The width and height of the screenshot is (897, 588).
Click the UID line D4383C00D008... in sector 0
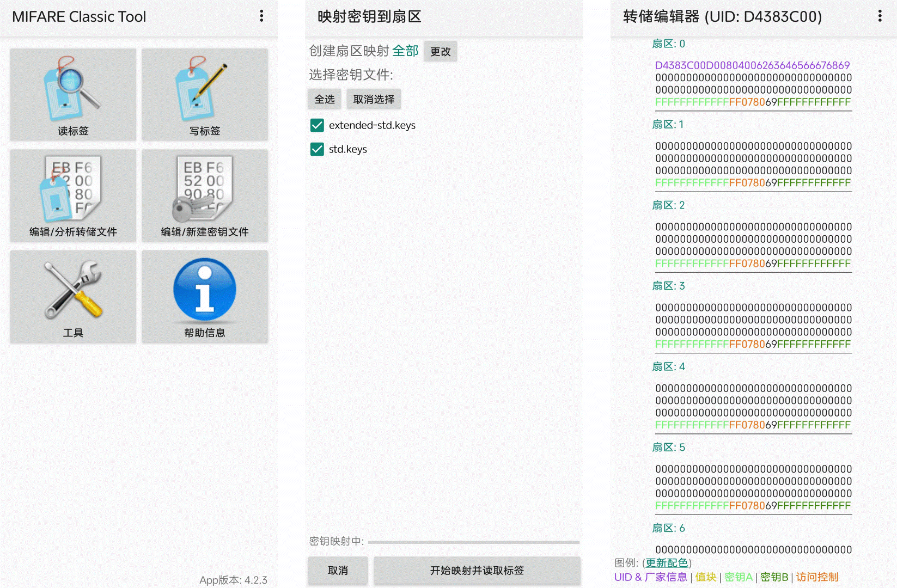(x=752, y=65)
